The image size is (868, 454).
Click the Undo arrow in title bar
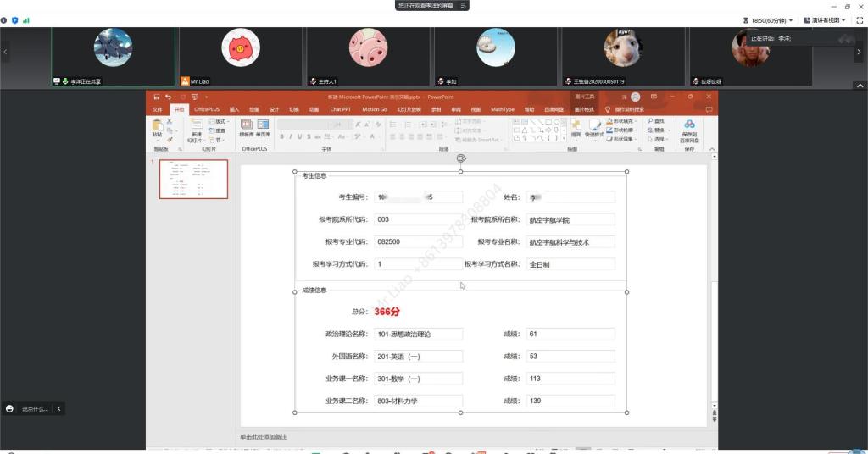(168, 97)
